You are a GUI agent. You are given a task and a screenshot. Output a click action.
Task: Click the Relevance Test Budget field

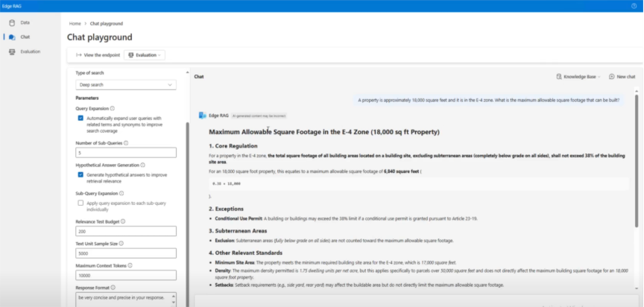126,232
